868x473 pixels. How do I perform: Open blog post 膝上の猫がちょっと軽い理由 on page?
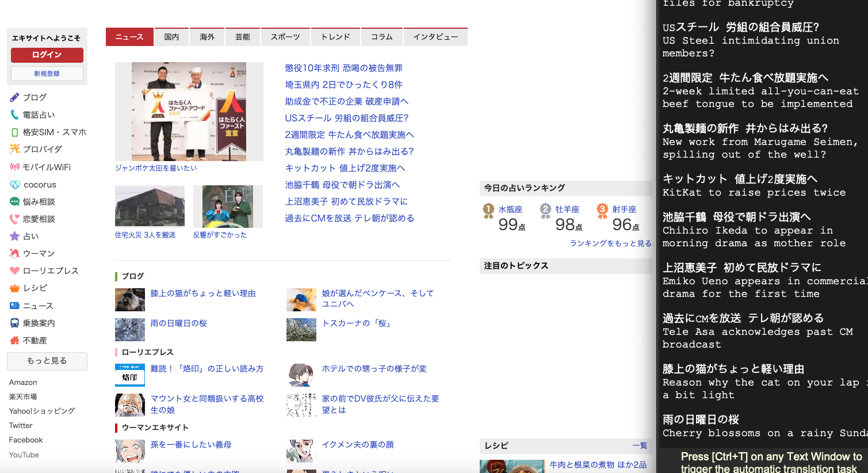(x=203, y=293)
